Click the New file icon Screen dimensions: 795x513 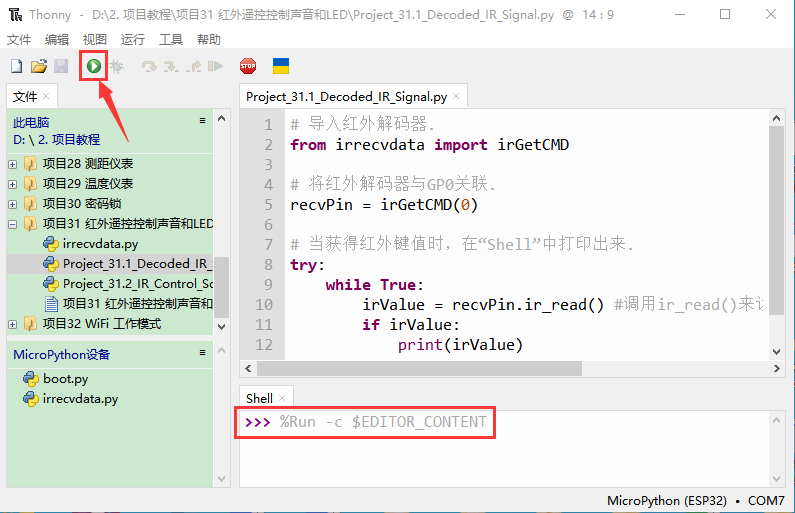click(16, 66)
